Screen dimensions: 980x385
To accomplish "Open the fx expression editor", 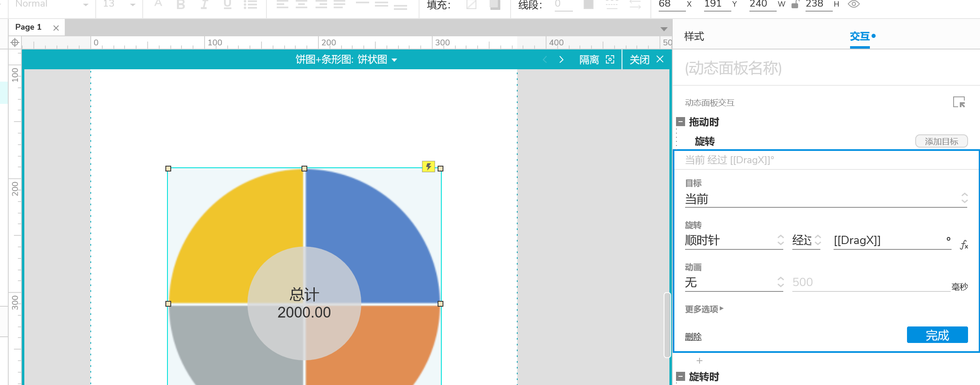I will pyautogui.click(x=964, y=245).
